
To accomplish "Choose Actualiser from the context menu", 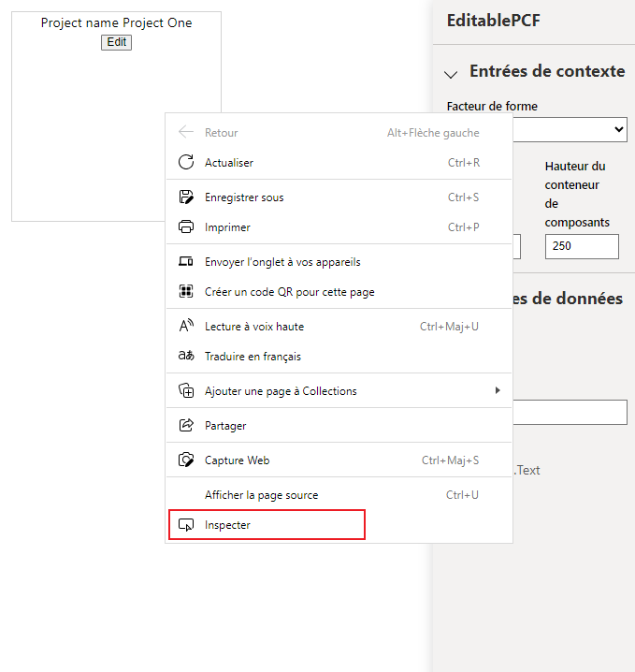I will pos(339,163).
